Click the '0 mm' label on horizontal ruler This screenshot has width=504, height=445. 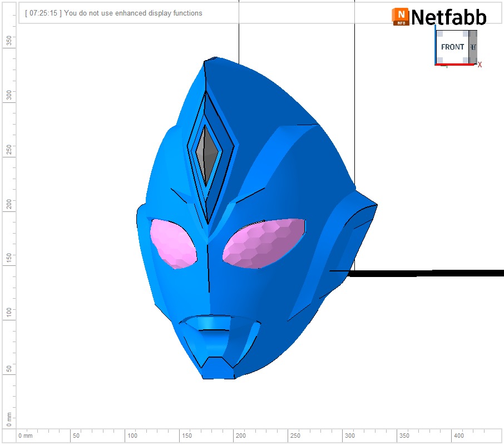click(x=26, y=436)
